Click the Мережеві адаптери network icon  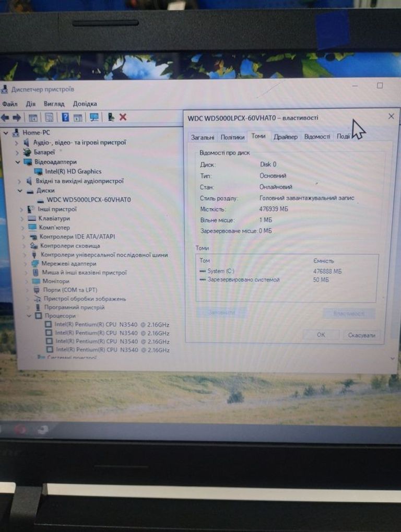tap(35, 264)
